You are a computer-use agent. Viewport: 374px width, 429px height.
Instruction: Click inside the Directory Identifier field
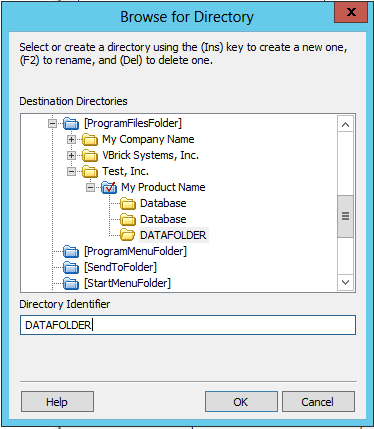tap(188, 325)
